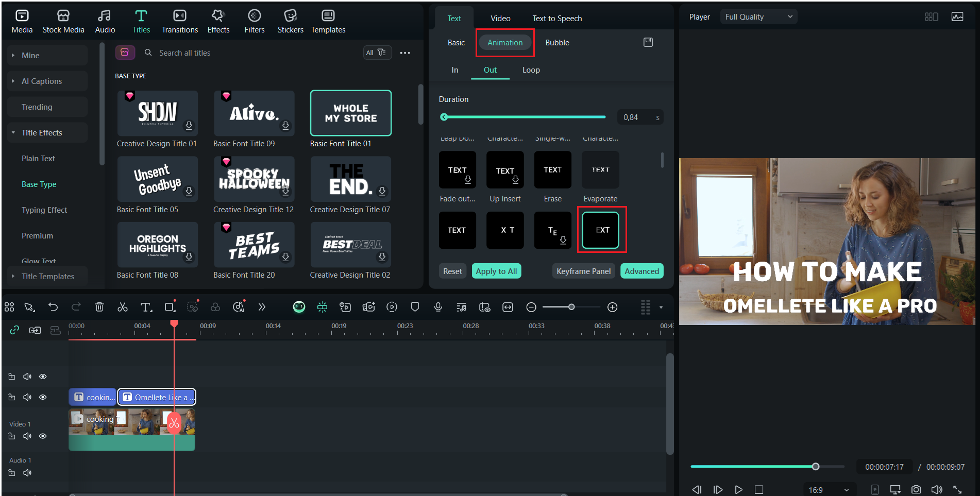Take a snapshot with the camera icon
980x496 pixels.
[x=916, y=489]
